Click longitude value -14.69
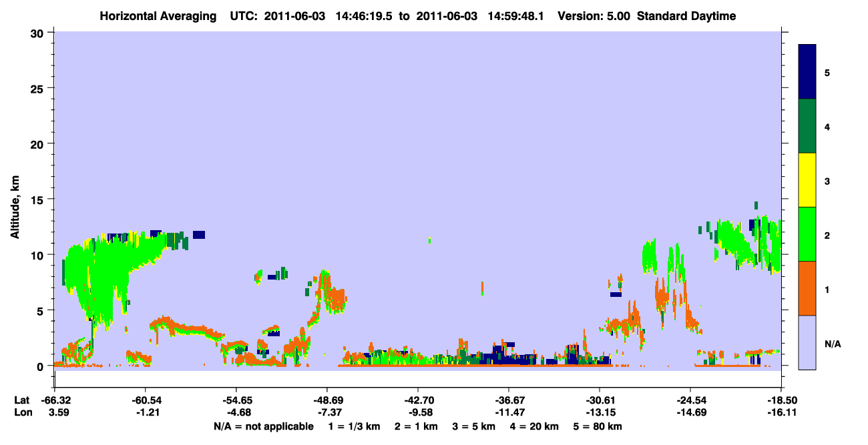868x445 pixels. click(690, 413)
